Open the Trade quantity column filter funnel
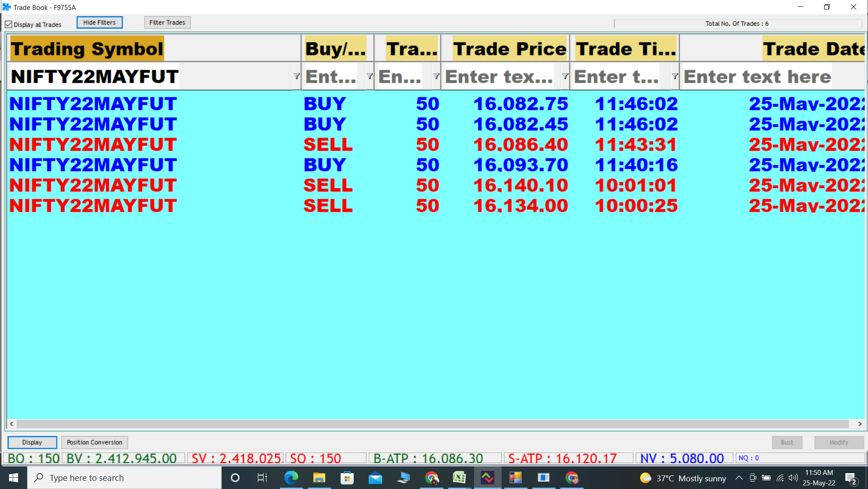This screenshot has height=489, width=868. [x=436, y=76]
